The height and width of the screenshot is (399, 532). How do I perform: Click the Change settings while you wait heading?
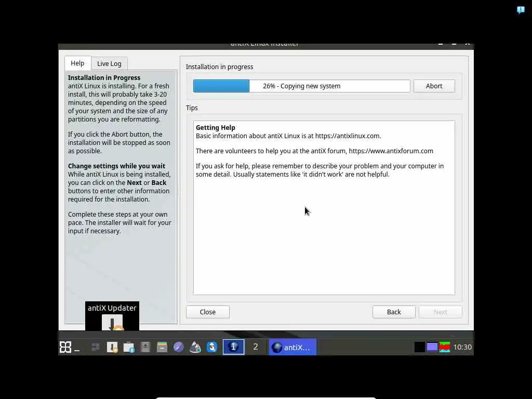point(116,166)
